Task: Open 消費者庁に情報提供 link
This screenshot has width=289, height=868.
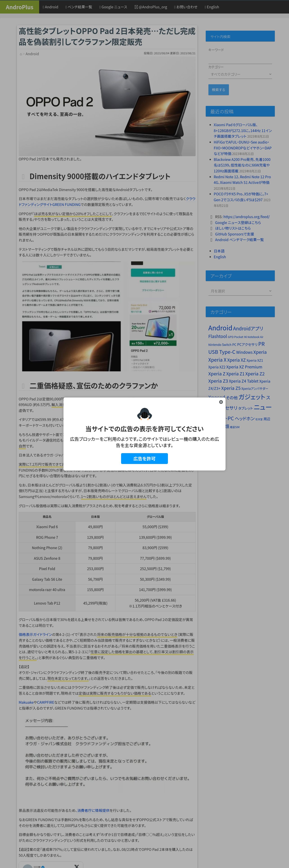Action: (94, 811)
